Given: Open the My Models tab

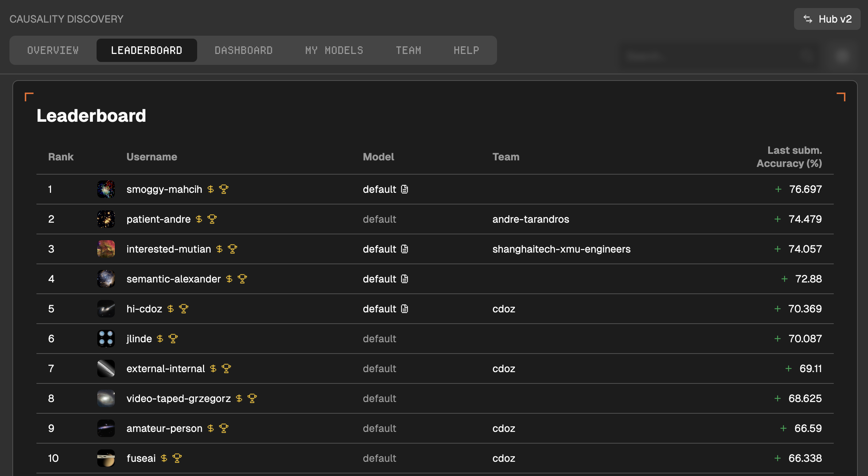Looking at the screenshot, I should click(x=334, y=50).
